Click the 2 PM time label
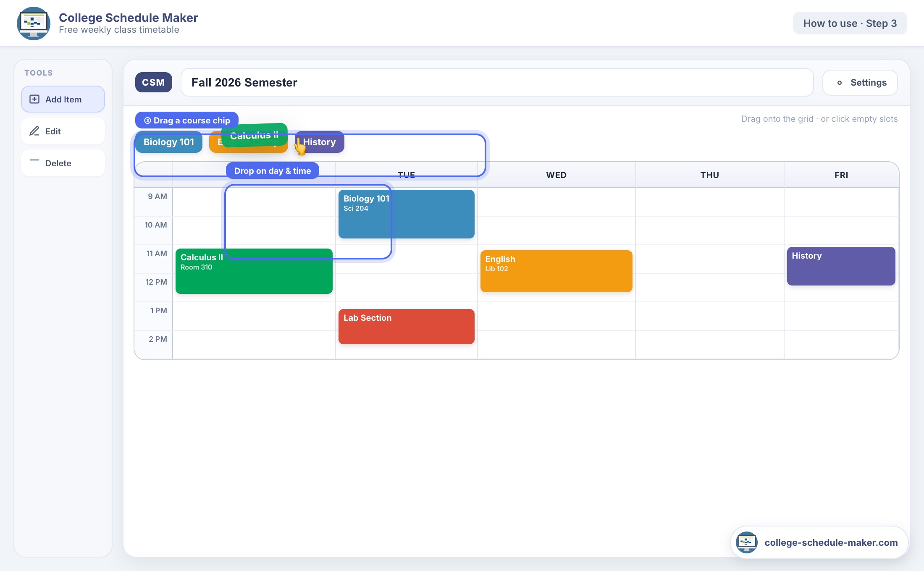Image resolution: width=924 pixels, height=571 pixels. coord(158,339)
